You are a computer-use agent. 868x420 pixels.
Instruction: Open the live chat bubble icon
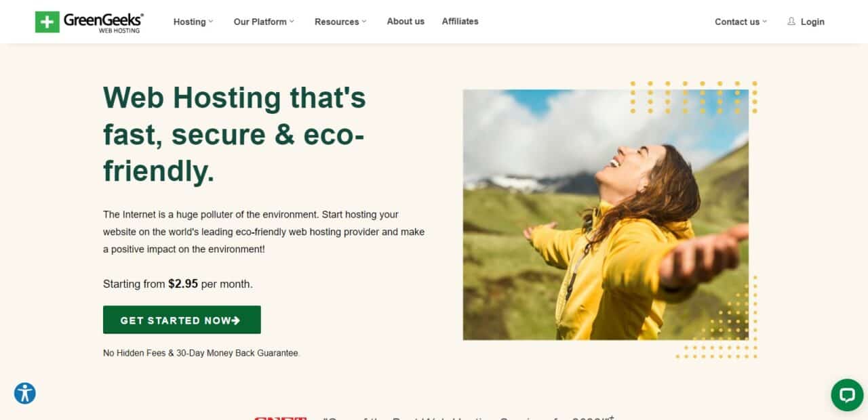pyautogui.click(x=847, y=395)
